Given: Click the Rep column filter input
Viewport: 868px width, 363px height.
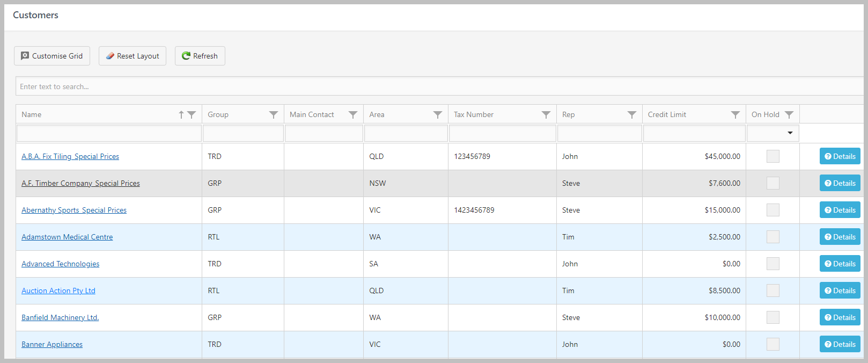Looking at the screenshot, I should 600,133.
